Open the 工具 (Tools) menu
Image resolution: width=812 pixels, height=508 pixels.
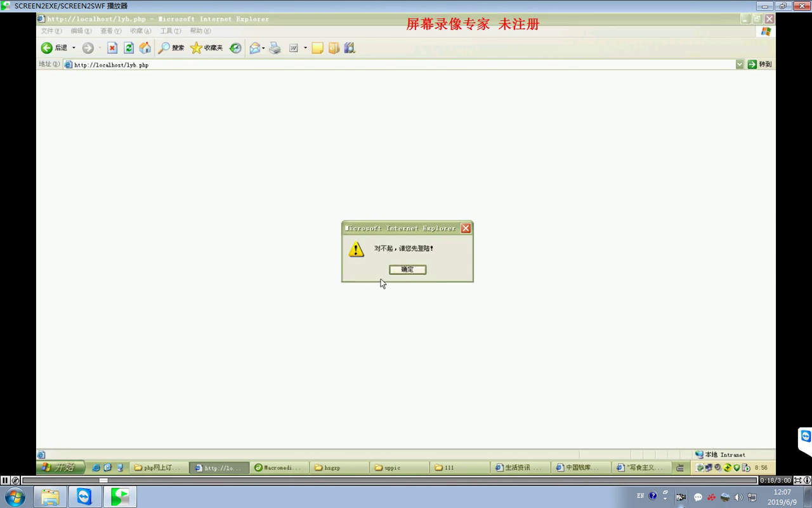[170, 31]
